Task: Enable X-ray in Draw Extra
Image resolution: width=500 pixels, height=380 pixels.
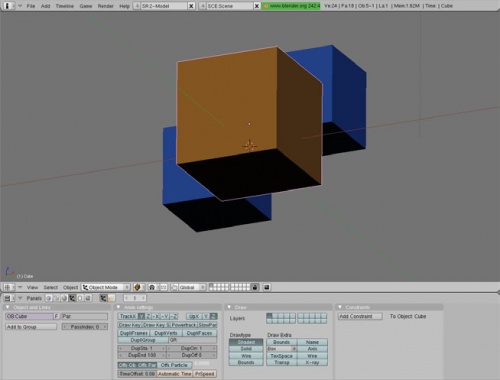Action: pyautogui.click(x=312, y=363)
